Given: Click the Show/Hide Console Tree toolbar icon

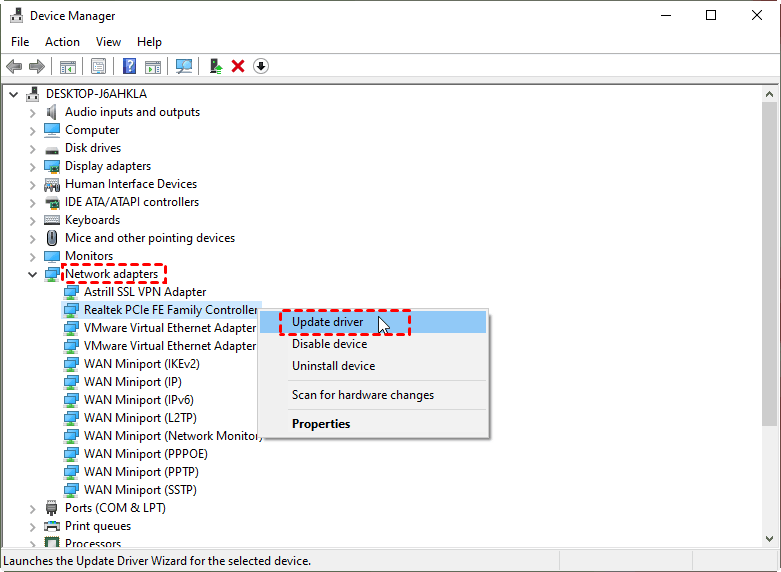Looking at the screenshot, I should pos(68,66).
